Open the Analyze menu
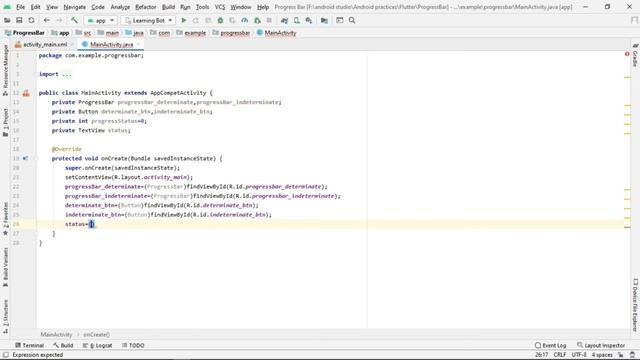This screenshot has width=640, height=360. click(x=120, y=7)
